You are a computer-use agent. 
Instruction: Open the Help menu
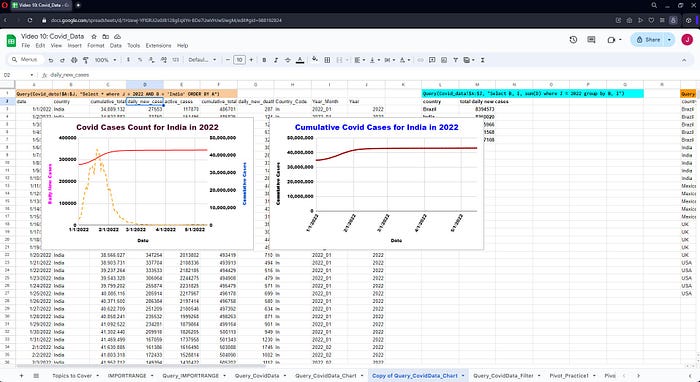183,46
